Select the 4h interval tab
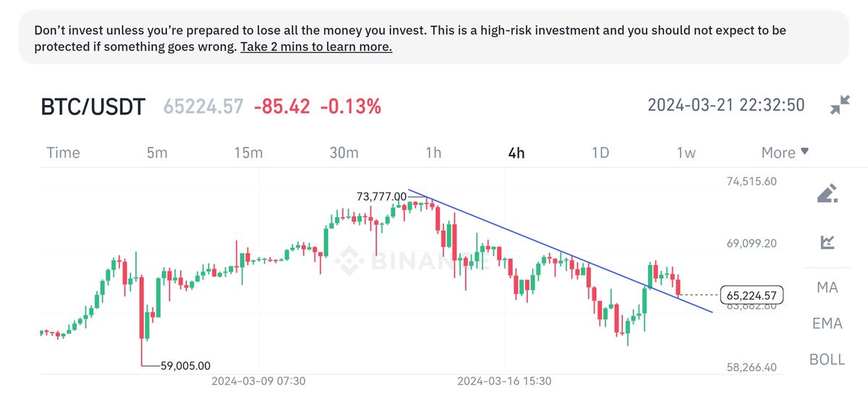The width and height of the screenshot is (868, 401). pos(516,153)
